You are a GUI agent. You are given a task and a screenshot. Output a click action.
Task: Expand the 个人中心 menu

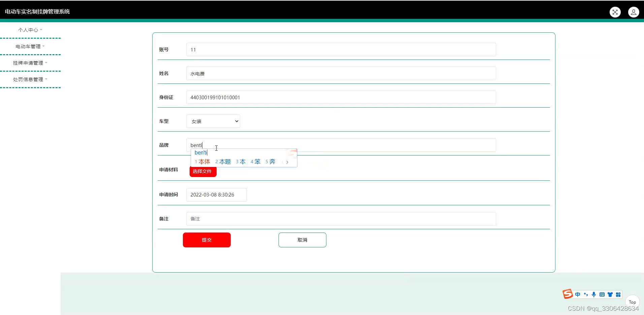pos(30,30)
